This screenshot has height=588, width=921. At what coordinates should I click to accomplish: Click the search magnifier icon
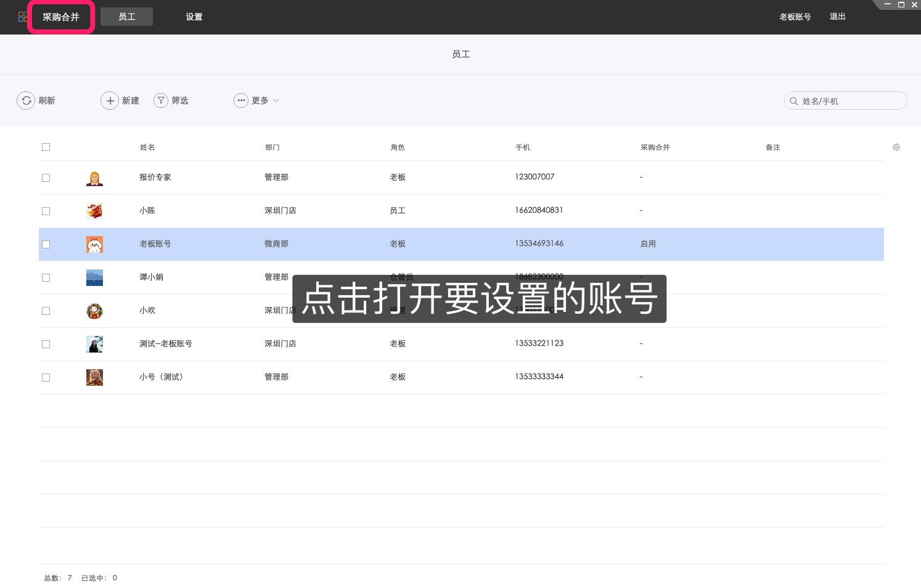(x=794, y=101)
